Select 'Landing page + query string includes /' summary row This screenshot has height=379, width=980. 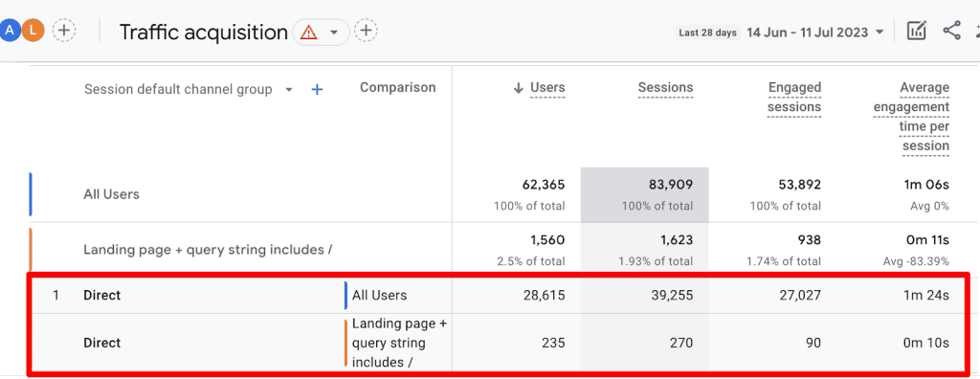point(208,250)
